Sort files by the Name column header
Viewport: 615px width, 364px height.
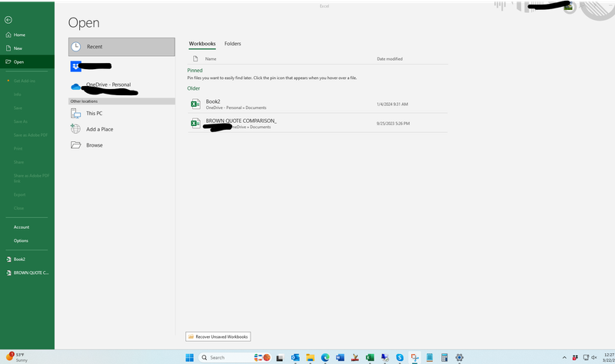coord(211,58)
